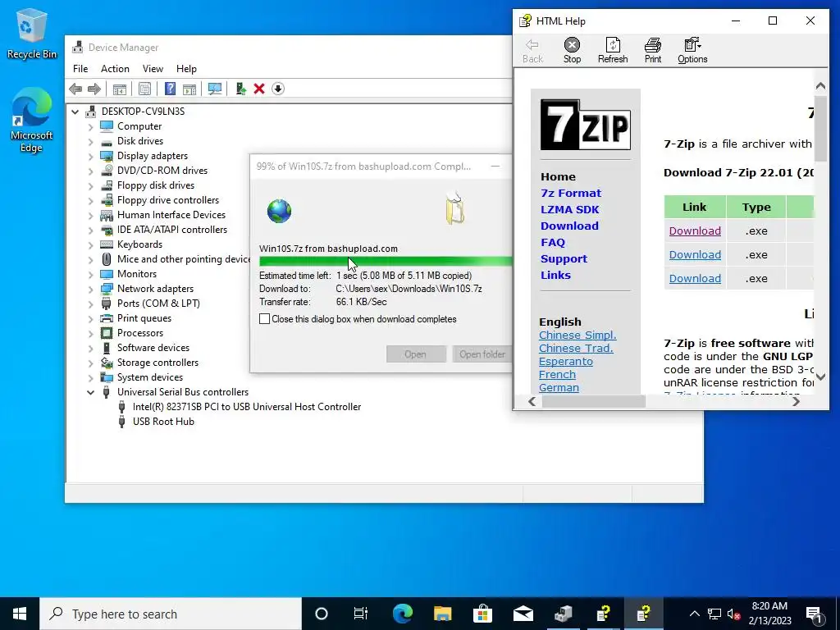Screen dimensions: 840x630
Task: Open the File menu in Device Manager
Action: coord(80,69)
